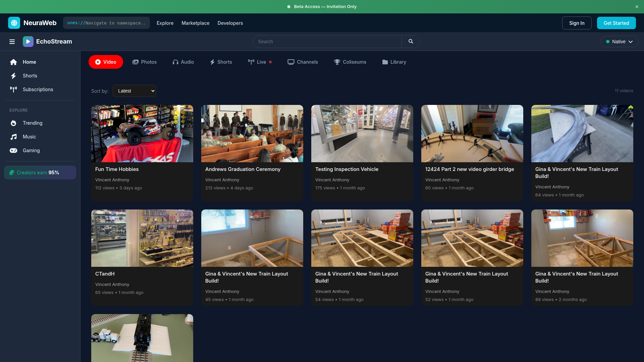Screen dimensions: 644x362
Task: Click the Get Started button
Action: [x=616, y=23]
